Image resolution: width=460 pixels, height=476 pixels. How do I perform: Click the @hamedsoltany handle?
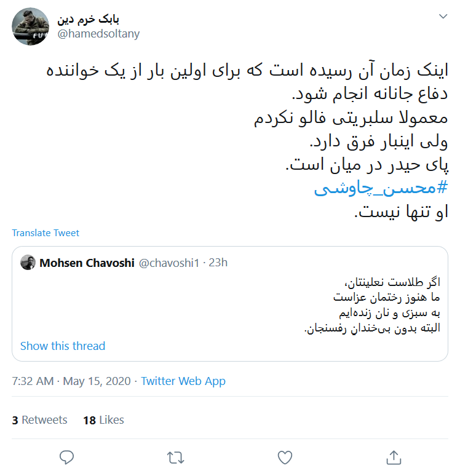pos(98,34)
